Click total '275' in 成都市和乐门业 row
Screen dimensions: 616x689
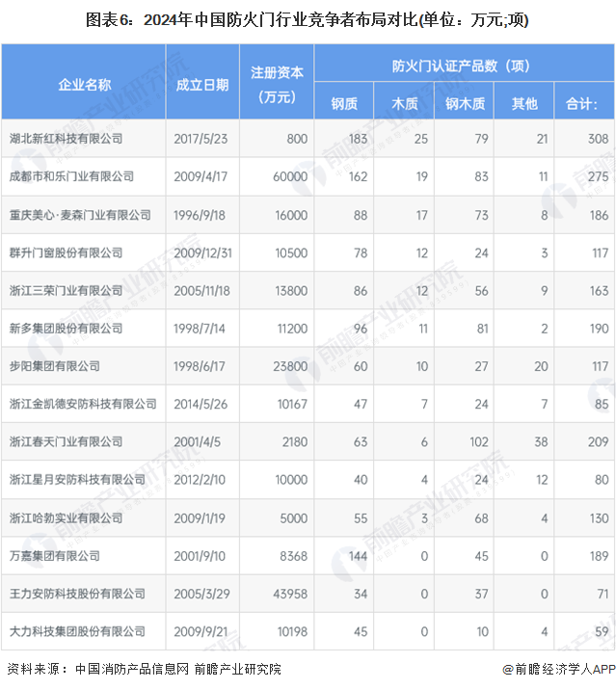(x=599, y=176)
